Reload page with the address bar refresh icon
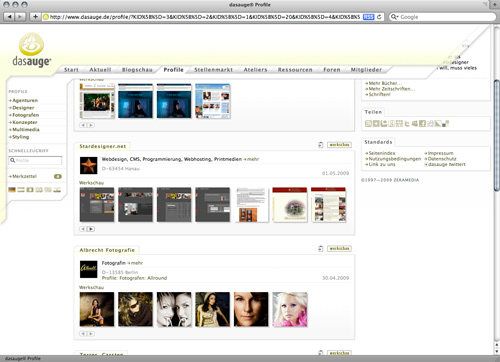Viewport: 500px width, 362px height. [x=379, y=17]
